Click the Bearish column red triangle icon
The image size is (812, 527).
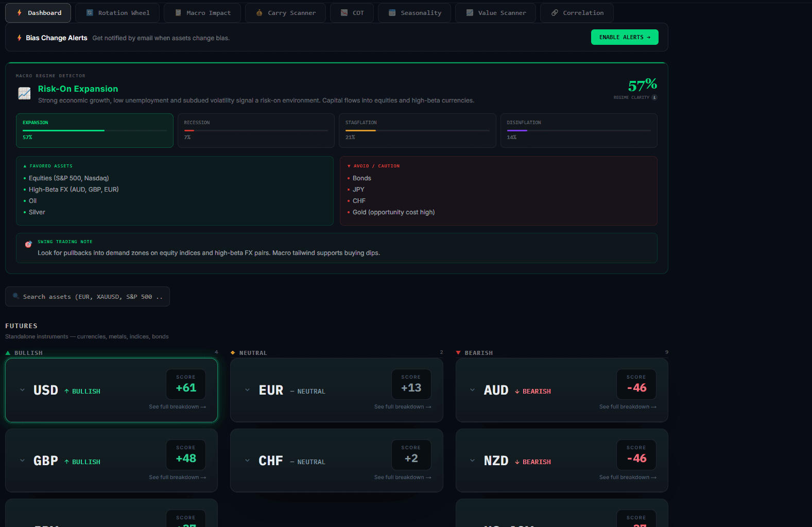click(458, 353)
